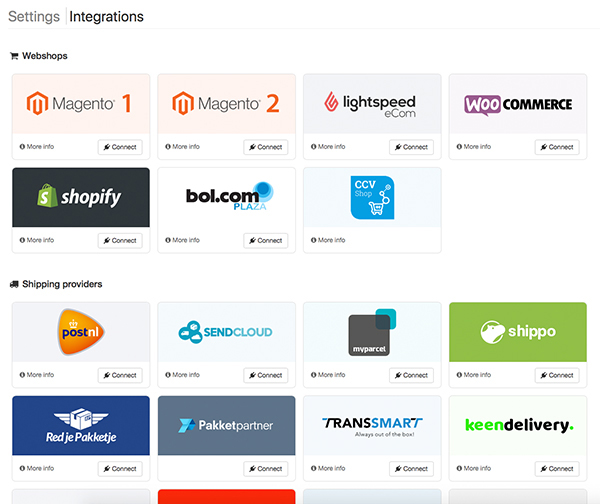Viewport: 600px width, 504px height.
Task: Select the WooCommerce logo card
Action: (518, 104)
